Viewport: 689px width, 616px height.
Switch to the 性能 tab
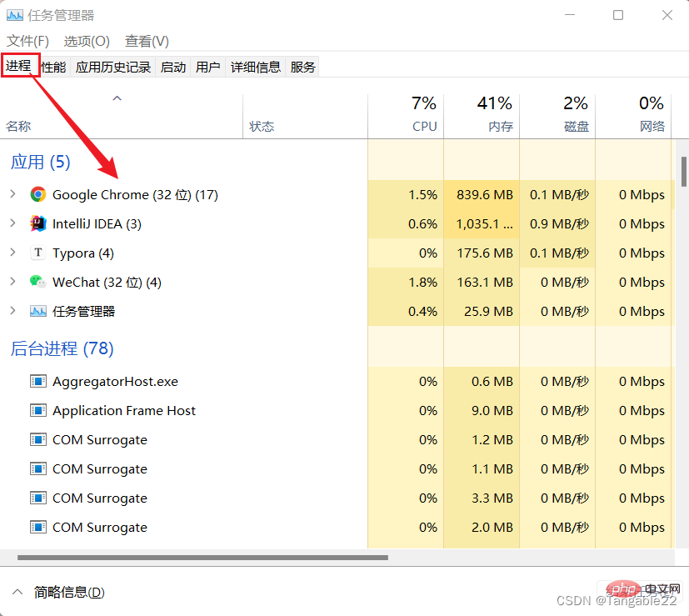53,67
